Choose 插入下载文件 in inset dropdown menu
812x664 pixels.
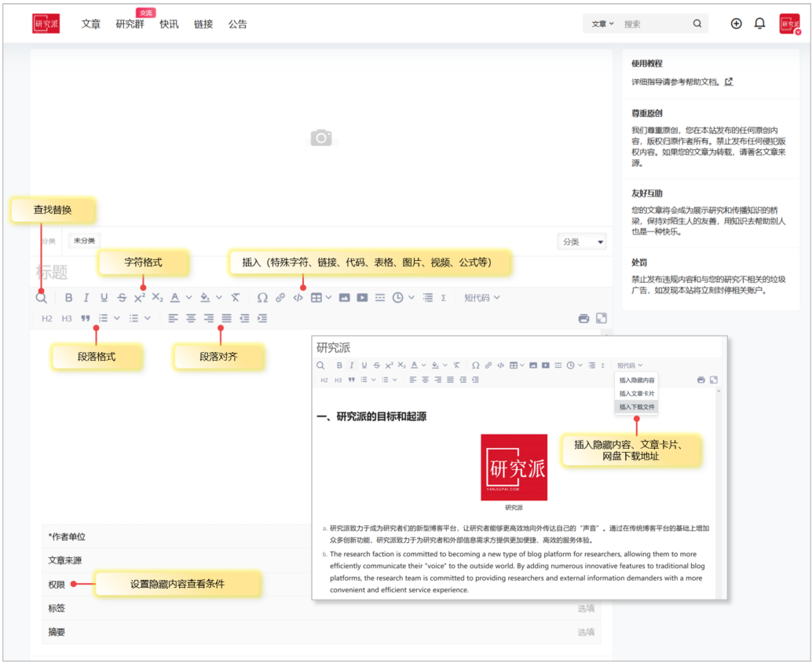pyautogui.click(x=636, y=407)
